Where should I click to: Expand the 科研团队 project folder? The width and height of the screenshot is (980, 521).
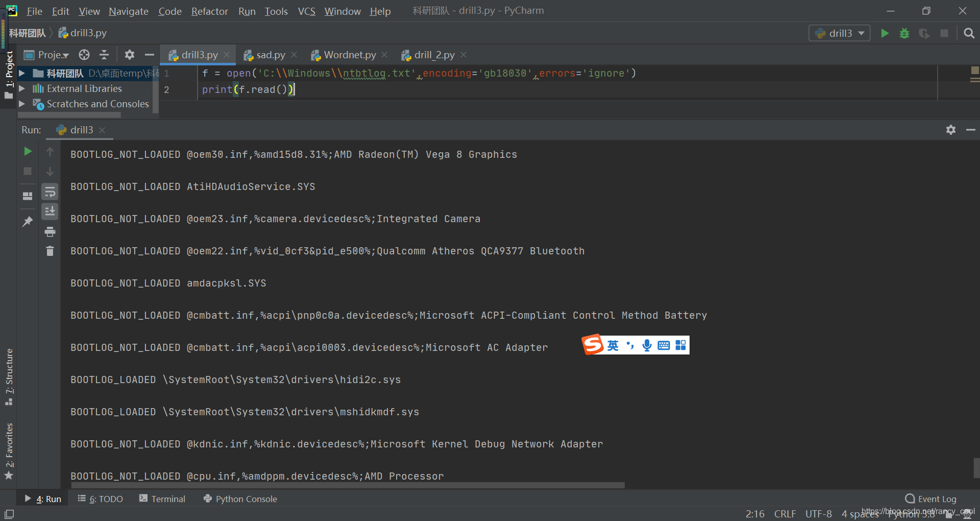pos(22,74)
